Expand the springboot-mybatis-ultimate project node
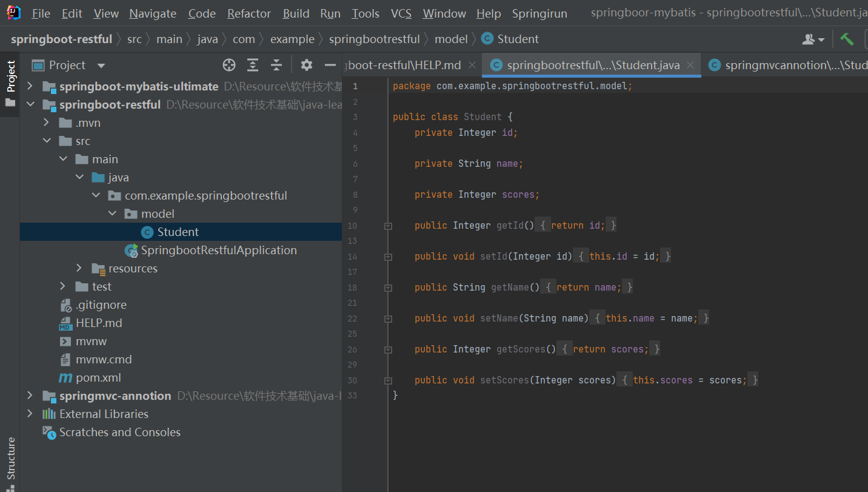 tap(30, 87)
